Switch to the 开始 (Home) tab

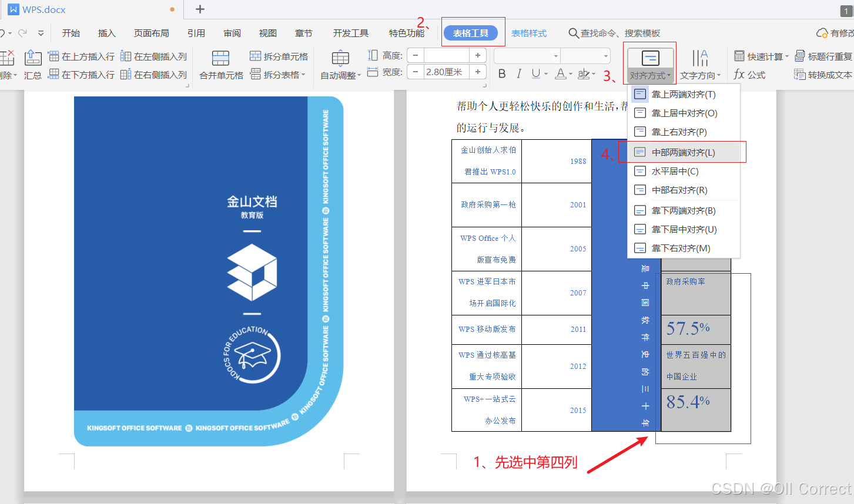click(x=71, y=33)
